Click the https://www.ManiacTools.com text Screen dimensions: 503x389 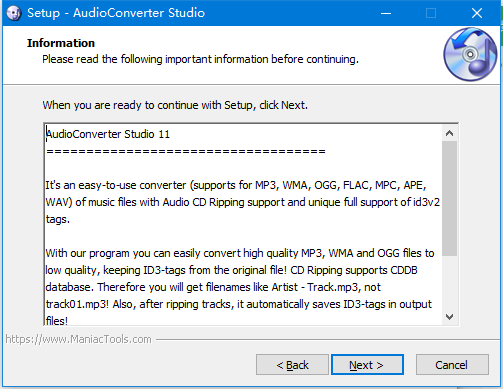point(78,339)
